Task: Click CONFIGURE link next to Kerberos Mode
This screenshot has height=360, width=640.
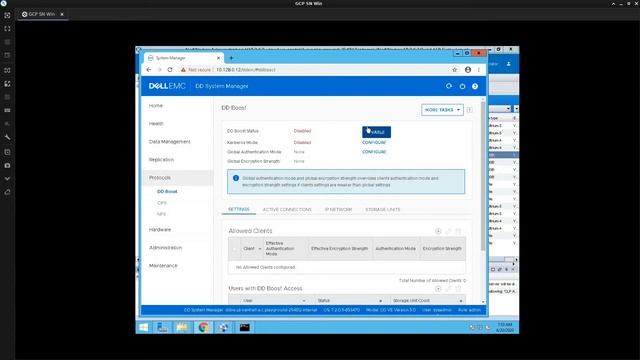Action: [374, 142]
